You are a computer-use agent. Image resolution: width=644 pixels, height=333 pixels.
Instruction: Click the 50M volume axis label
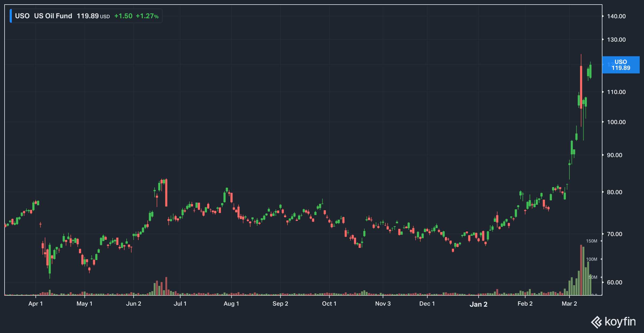click(593, 277)
